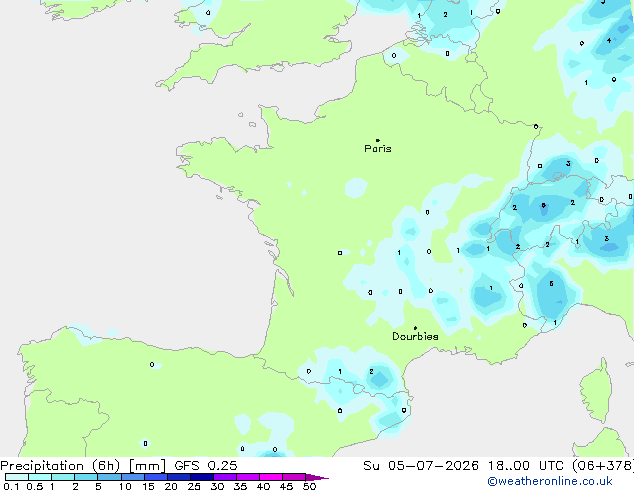Viewport: 634px width, 490px height.
Task: Pick the 2–5 mm legend color swatch
Action: point(86,477)
